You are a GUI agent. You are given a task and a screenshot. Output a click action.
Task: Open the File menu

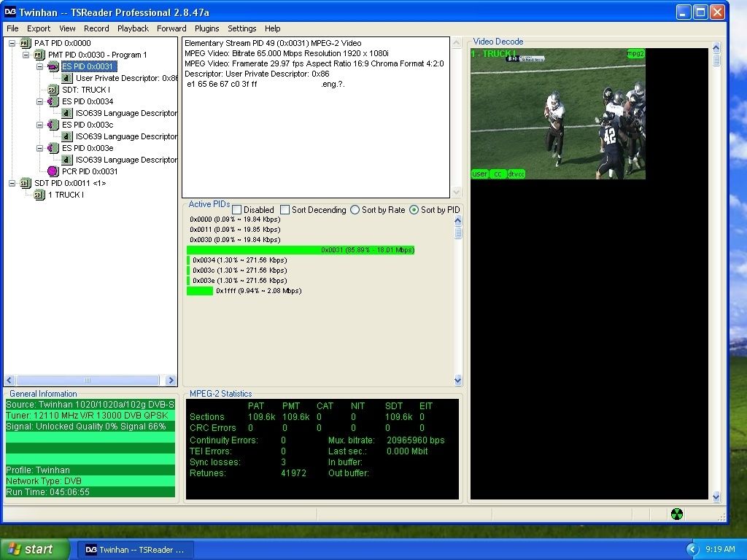click(x=13, y=28)
